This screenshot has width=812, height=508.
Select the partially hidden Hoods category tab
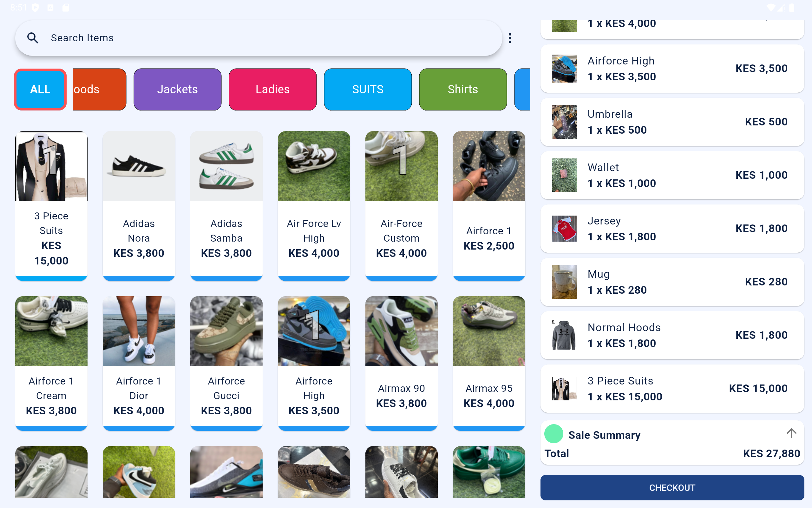point(99,89)
